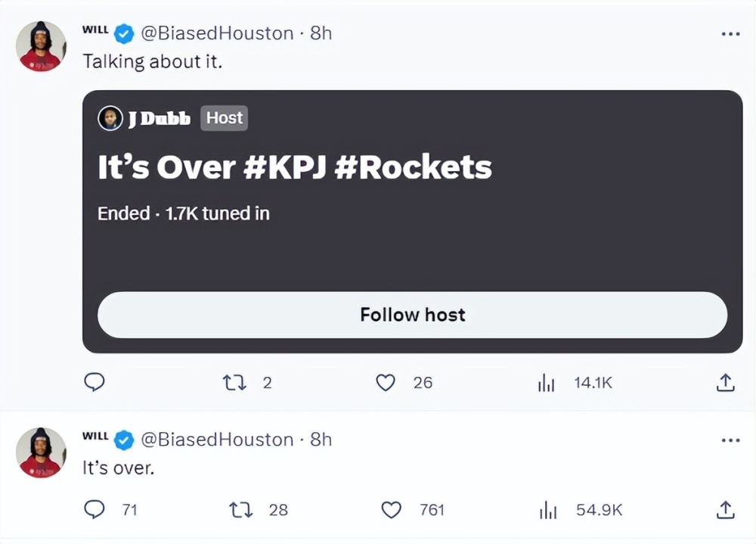756x544 pixels.
Task: Share the "Talking about it." tweet
Action: pos(725,383)
